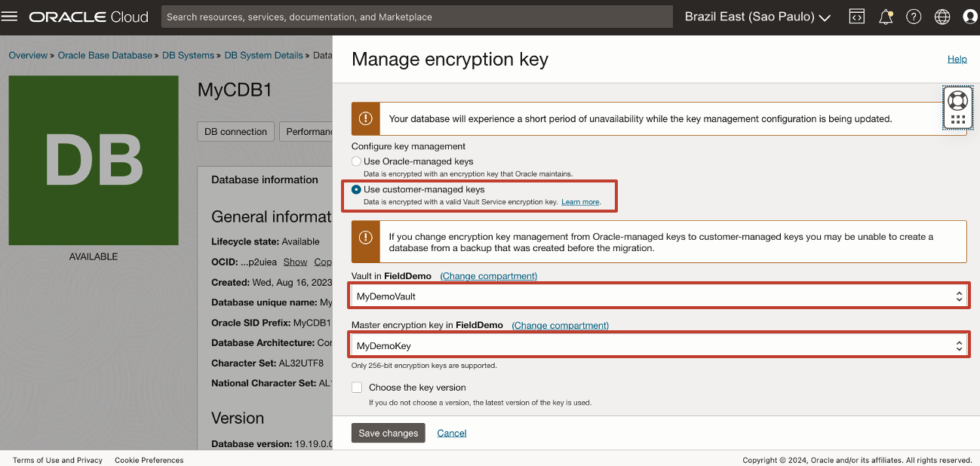Open the user profile avatar icon
Screen dimensions: 980x466
tap(970, 17)
